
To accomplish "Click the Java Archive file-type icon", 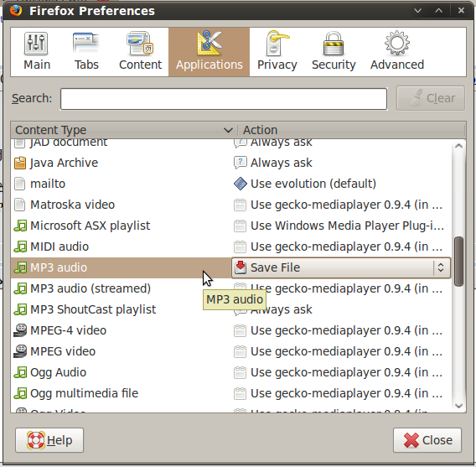I will [20, 163].
